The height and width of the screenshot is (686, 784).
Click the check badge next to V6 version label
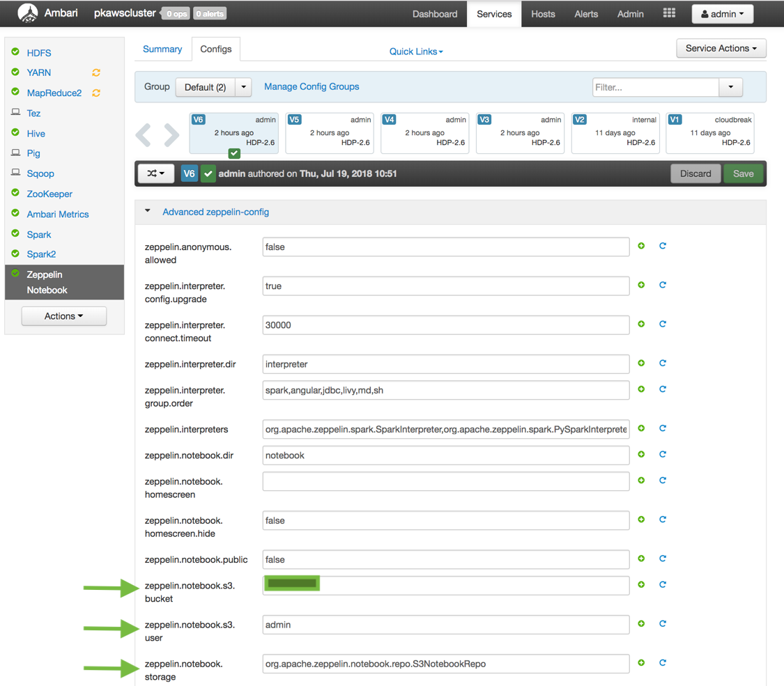point(207,173)
